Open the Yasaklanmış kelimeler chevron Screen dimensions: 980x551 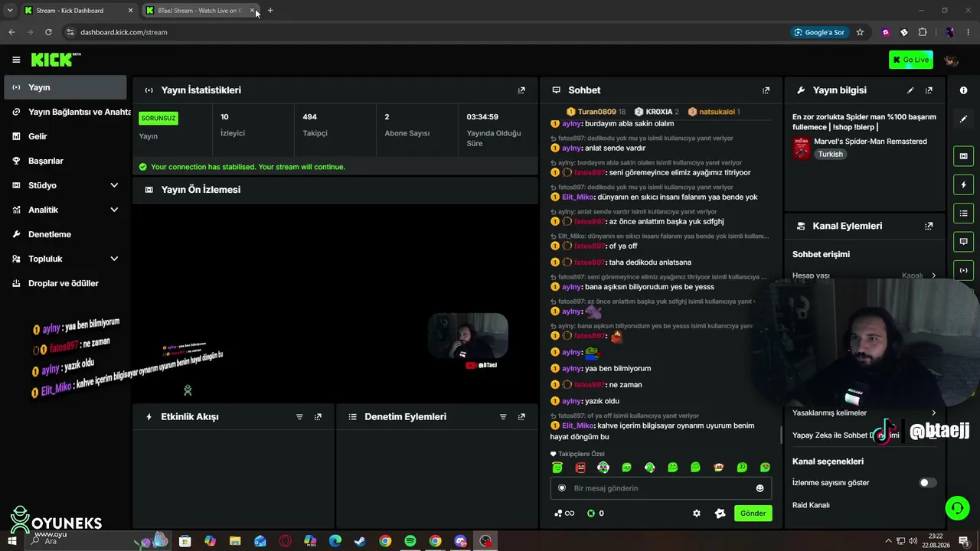click(933, 413)
